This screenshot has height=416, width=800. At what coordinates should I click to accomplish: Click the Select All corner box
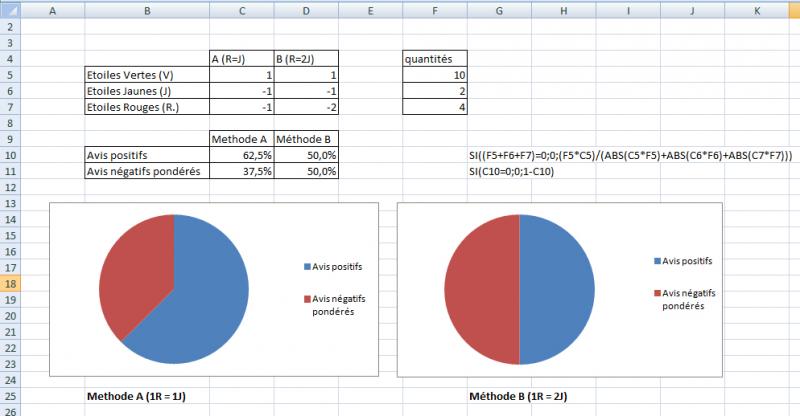[x=10, y=9]
